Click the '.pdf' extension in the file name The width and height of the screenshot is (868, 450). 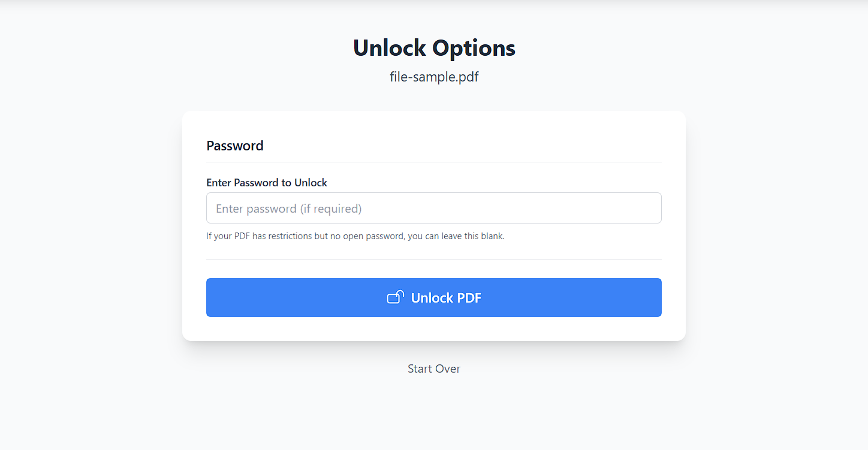pos(467,77)
